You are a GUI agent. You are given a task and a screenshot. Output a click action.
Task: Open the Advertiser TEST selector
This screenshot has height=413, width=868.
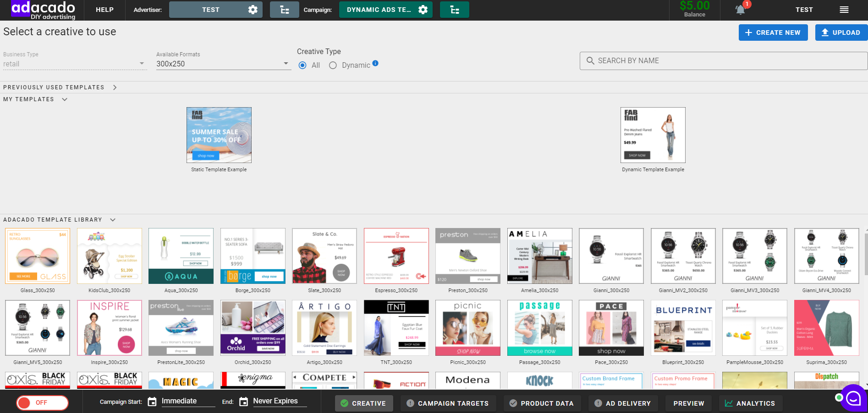click(215, 10)
